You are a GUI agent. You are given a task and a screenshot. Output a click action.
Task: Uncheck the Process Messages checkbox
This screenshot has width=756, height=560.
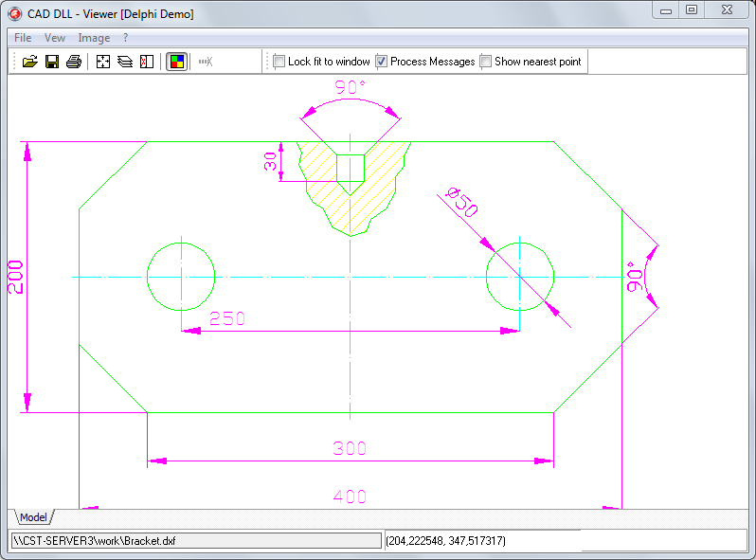click(x=382, y=62)
